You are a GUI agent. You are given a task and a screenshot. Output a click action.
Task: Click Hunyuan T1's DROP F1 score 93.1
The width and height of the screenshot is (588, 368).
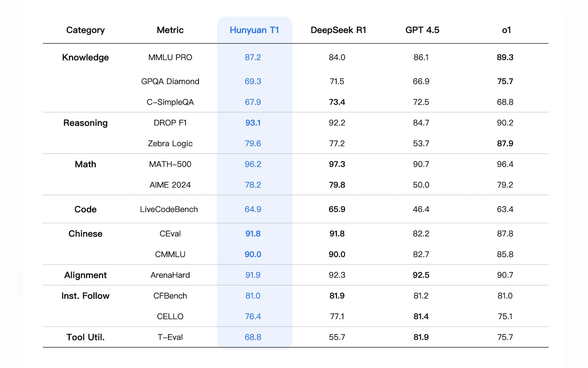tap(253, 123)
